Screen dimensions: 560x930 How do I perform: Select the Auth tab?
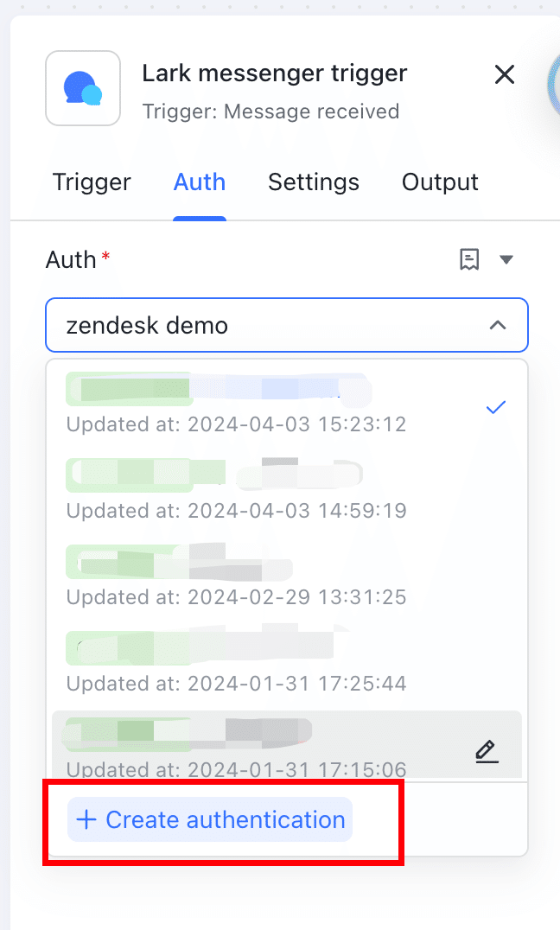(200, 182)
